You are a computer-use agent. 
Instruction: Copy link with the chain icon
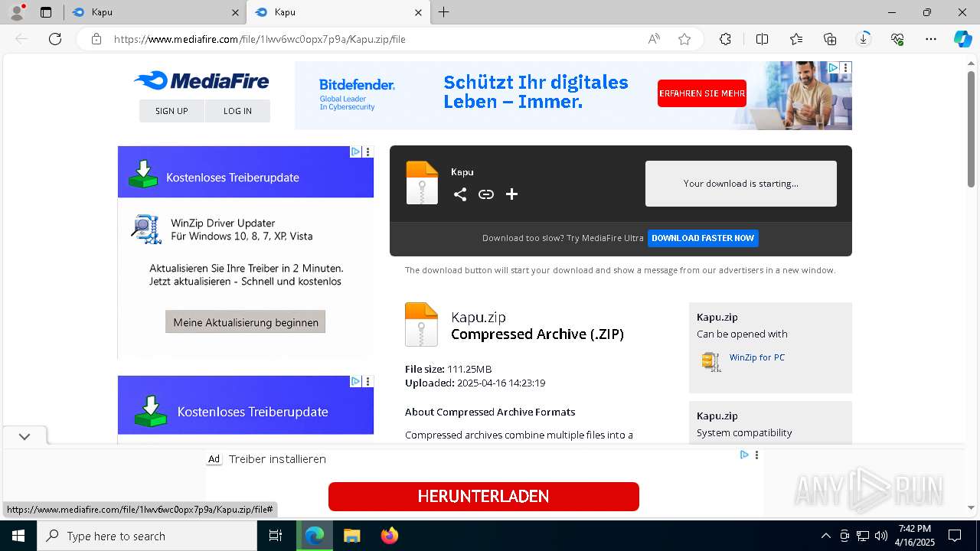click(x=486, y=194)
